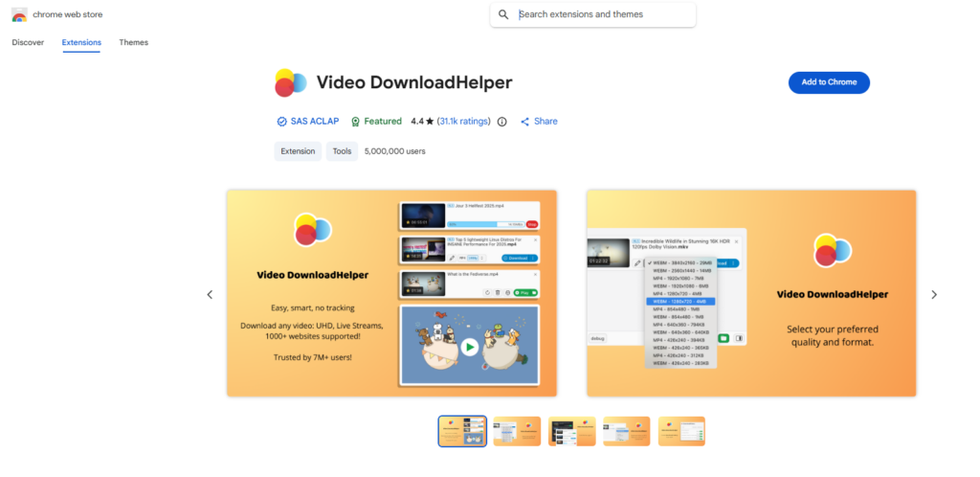Click the highlighted WEBM 1280x720 list entry
Screen dimensions: 980x477
tap(680, 302)
